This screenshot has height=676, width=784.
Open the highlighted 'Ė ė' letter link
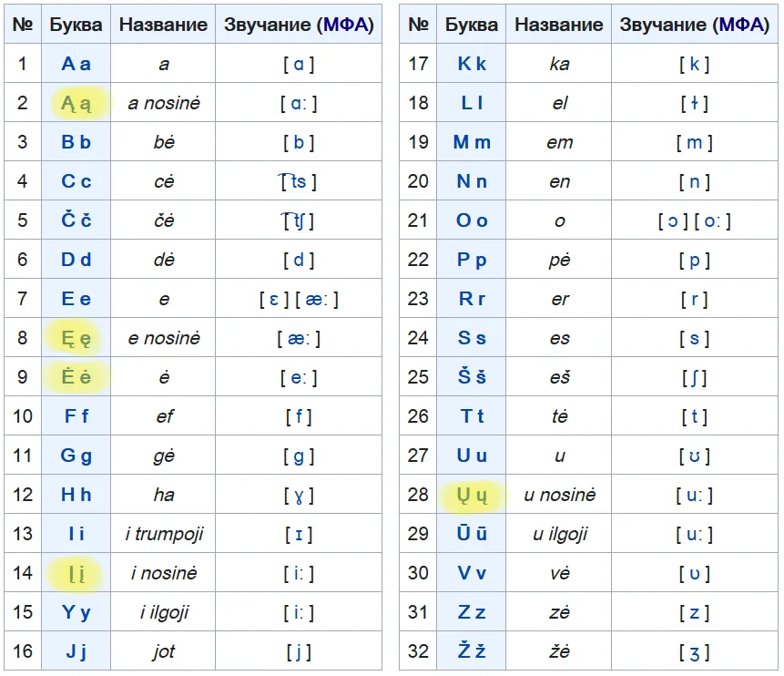76,377
